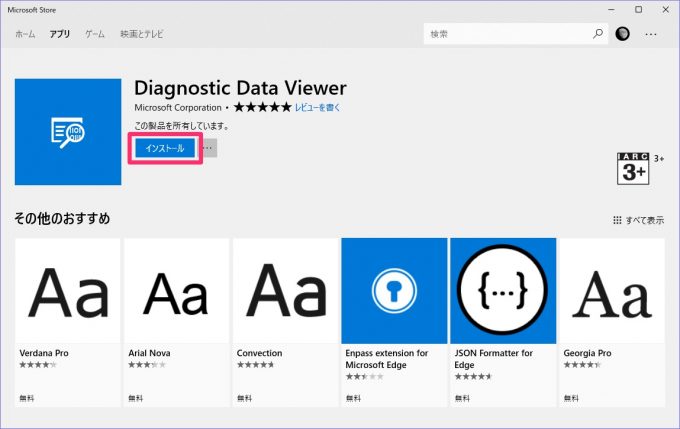Open the Enpass extension keyhole icon
Screen dimensions: 680x429
tap(394, 291)
